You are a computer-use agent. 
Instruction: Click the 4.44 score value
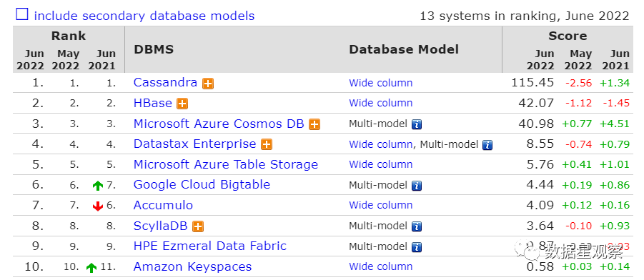click(540, 185)
